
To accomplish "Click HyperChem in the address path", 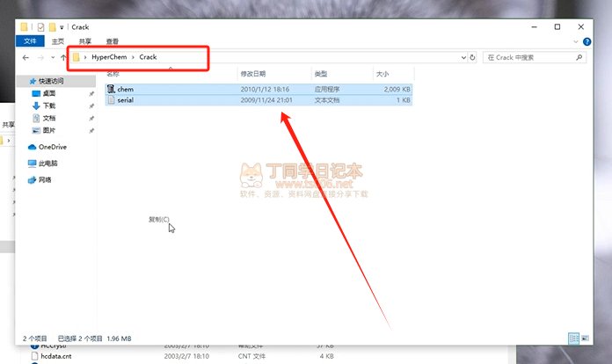I will tap(109, 57).
